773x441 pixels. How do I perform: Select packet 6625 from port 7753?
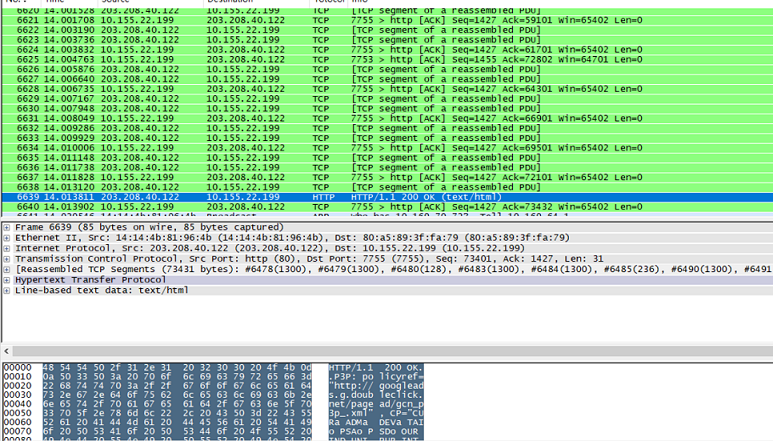[387, 60]
